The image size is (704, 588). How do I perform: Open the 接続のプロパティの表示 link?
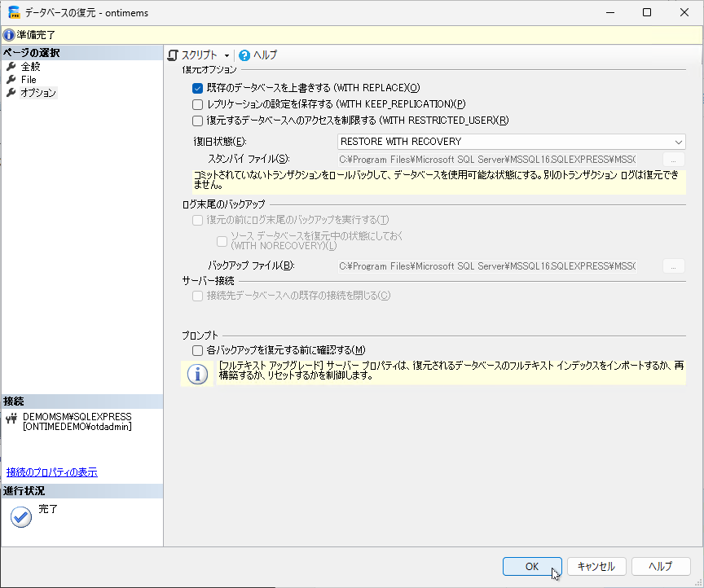pyautogui.click(x=52, y=472)
